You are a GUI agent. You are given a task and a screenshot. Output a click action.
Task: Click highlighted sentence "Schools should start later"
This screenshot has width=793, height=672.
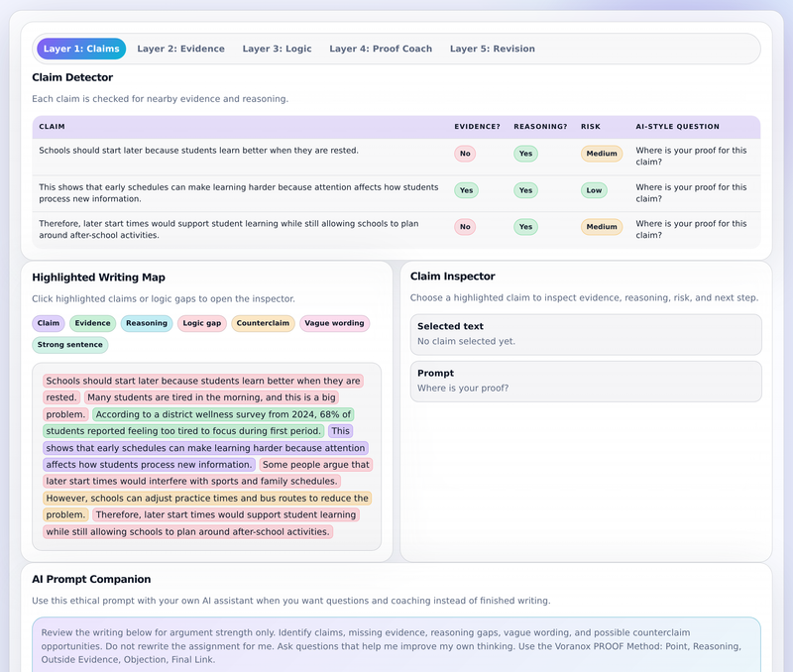[203, 389]
